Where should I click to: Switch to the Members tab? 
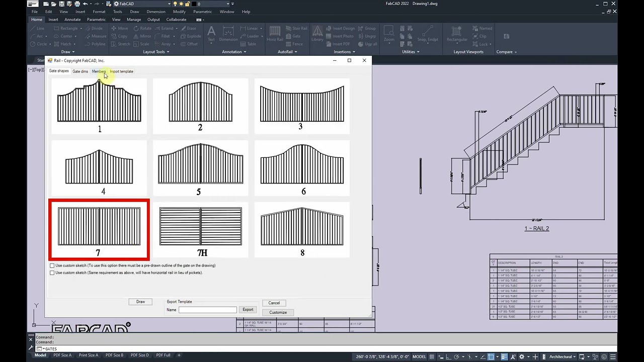[x=99, y=71]
